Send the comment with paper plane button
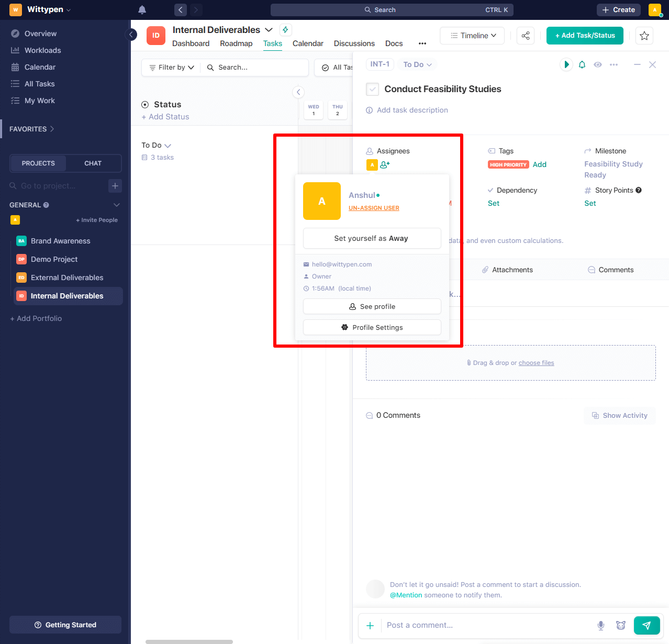Viewport: 669px width, 644px height. click(646, 625)
